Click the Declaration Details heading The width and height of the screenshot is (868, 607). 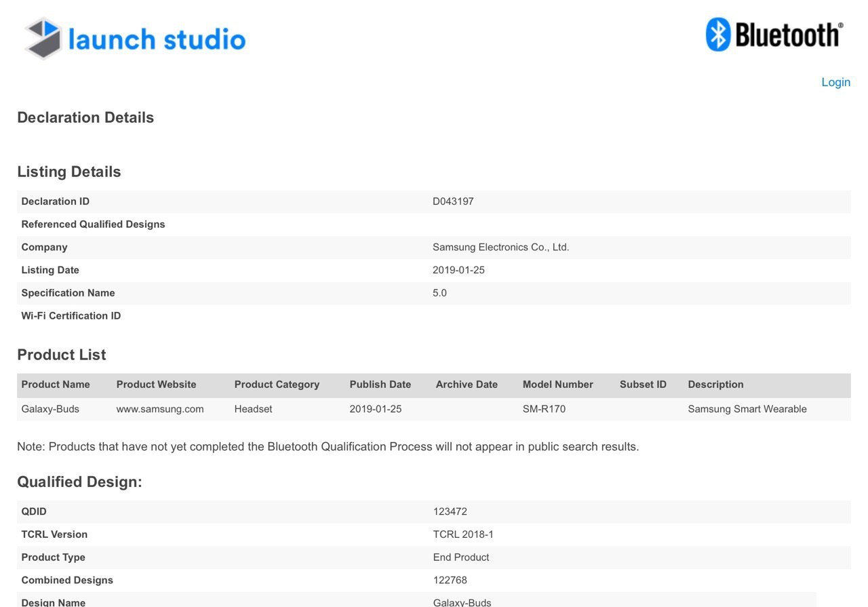point(85,117)
